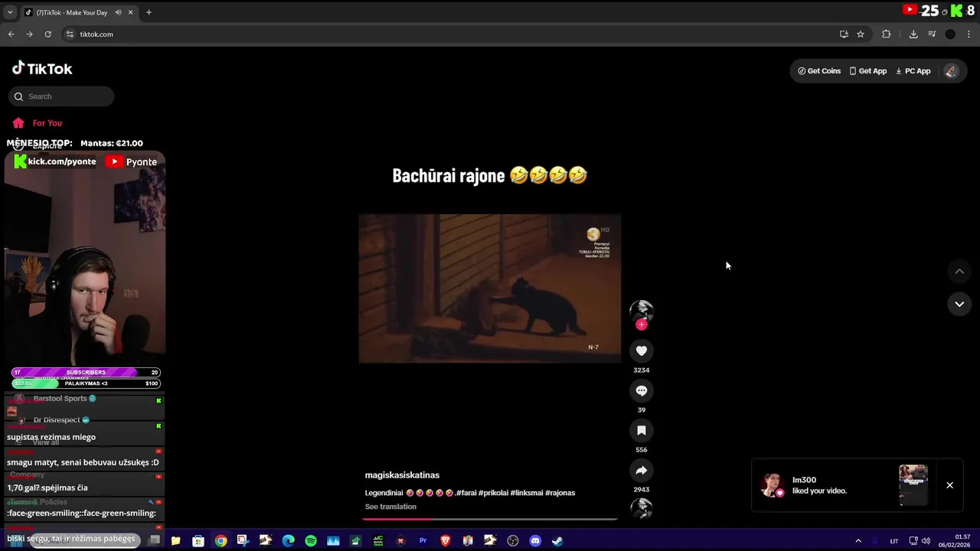The width and height of the screenshot is (980, 551).
Task: Close the TikTok browser tab
Action: tap(131, 12)
